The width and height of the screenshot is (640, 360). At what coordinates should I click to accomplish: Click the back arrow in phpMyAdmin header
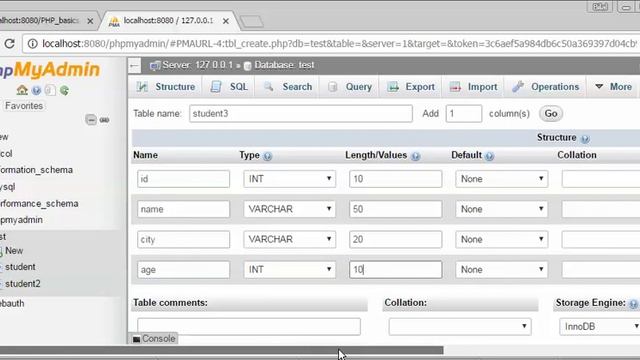134,65
